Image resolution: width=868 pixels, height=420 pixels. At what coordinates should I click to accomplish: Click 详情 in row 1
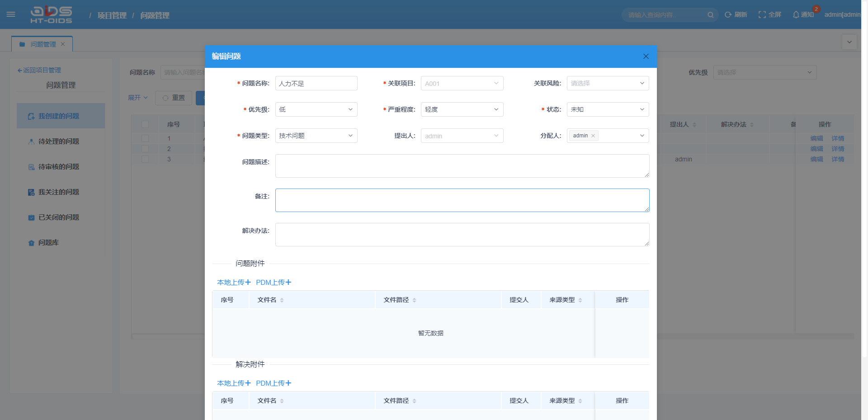pyautogui.click(x=838, y=138)
